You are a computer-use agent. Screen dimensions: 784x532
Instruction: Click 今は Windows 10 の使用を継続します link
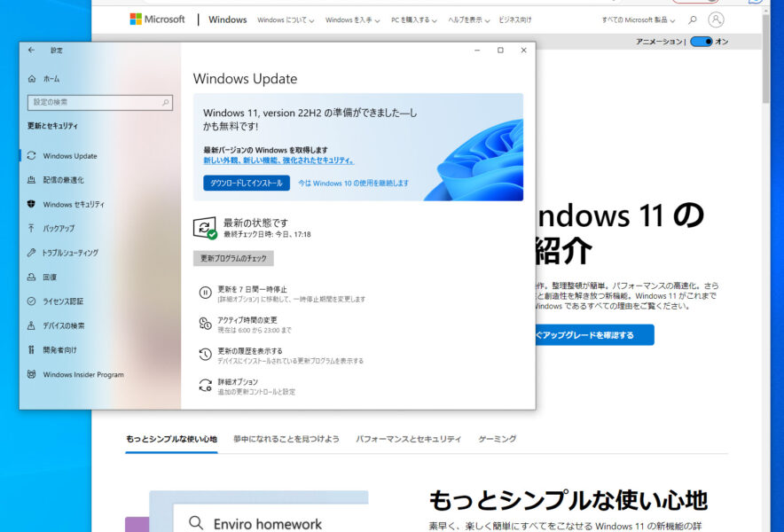click(354, 183)
